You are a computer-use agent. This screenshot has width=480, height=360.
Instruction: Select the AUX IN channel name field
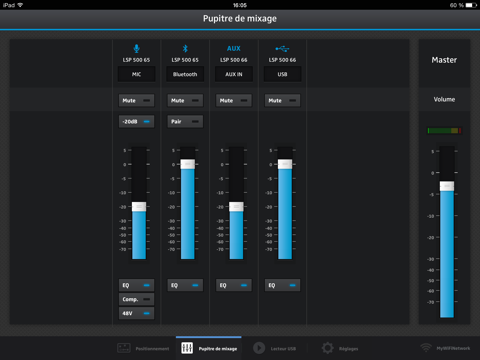pyautogui.click(x=234, y=74)
